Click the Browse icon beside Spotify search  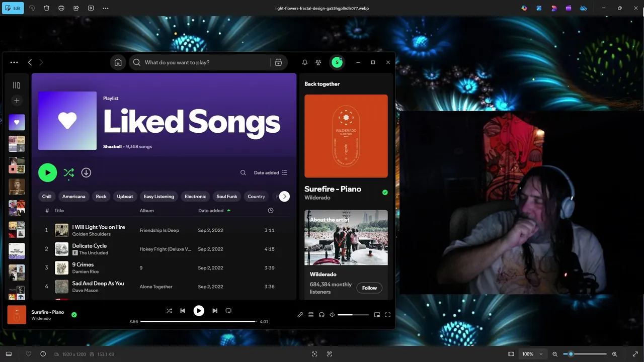pos(278,62)
